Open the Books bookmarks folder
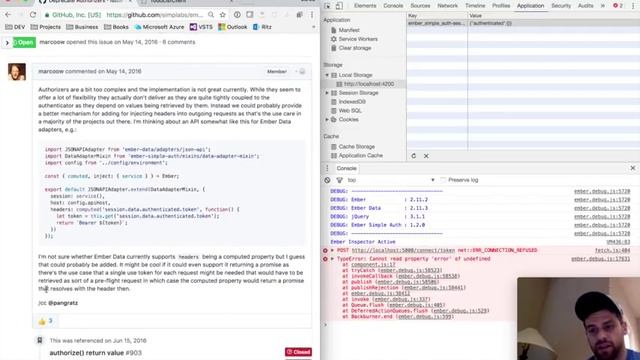This screenshot has width=640, height=360. pos(116,27)
